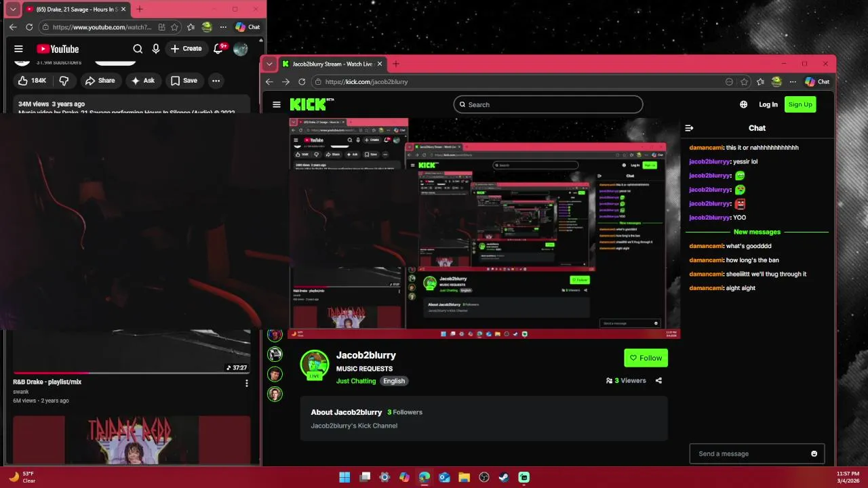Open File Explorer from the taskbar
The height and width of the screenshot is (488, 868).
tap(464, 477)
